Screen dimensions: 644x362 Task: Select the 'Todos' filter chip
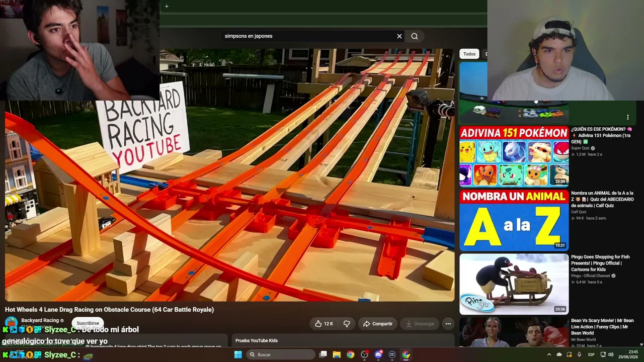click(469, 54)
